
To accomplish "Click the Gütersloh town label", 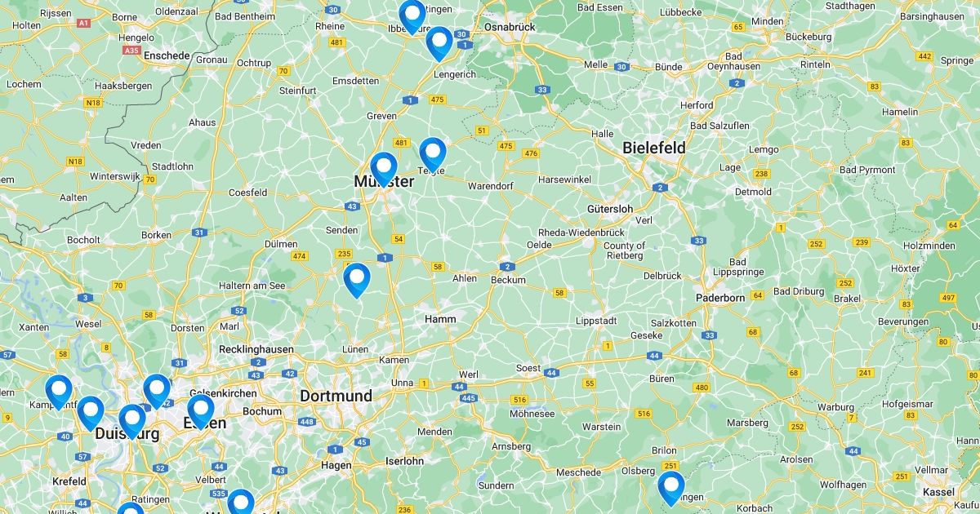I will click(610, 209).
